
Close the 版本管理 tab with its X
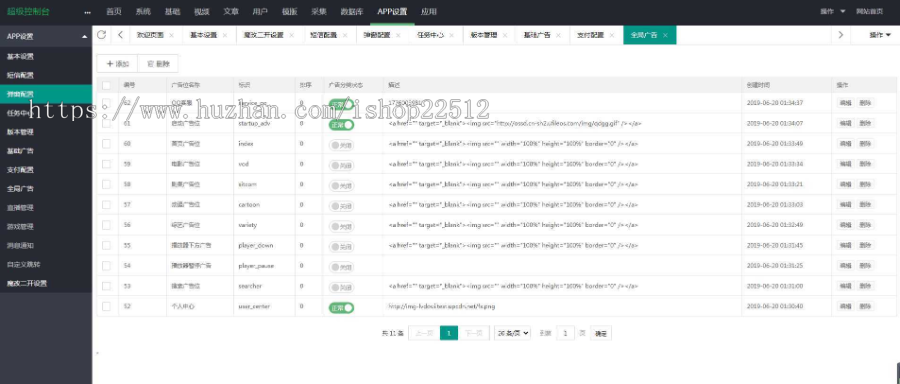(505, 35)
